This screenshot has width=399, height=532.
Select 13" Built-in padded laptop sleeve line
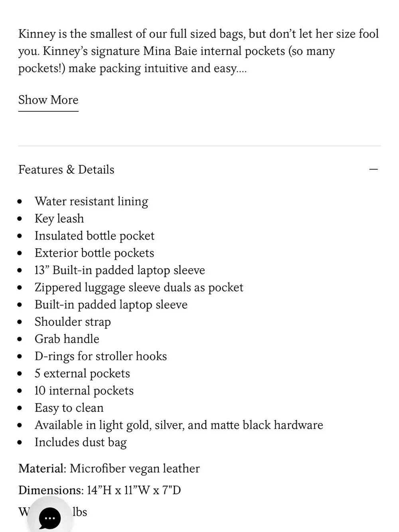tap(120, 270)
